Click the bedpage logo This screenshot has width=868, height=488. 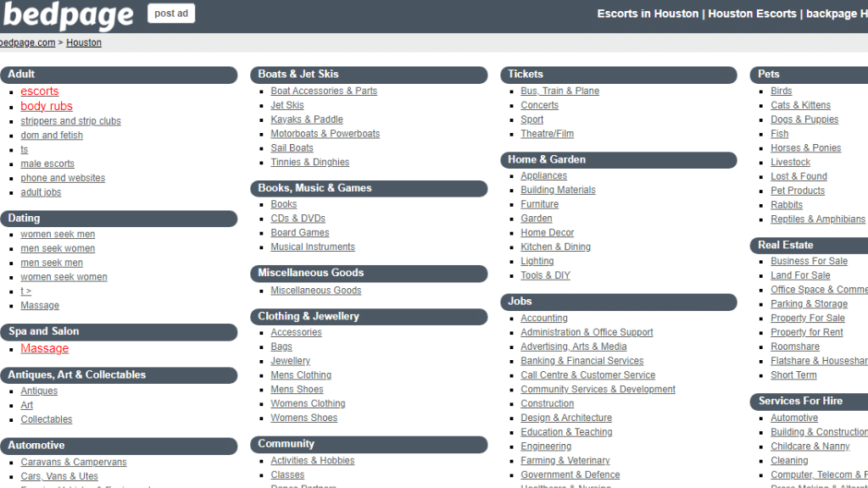68,15
